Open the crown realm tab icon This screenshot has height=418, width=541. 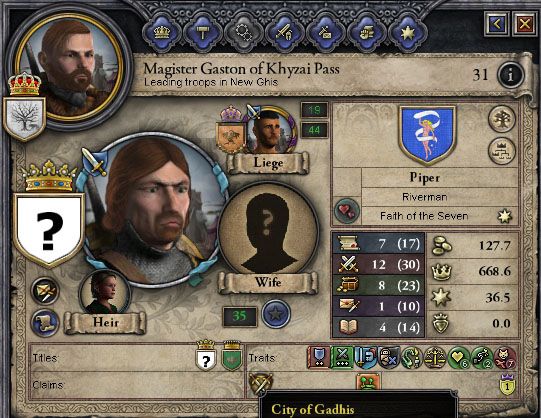pos(162,32)
